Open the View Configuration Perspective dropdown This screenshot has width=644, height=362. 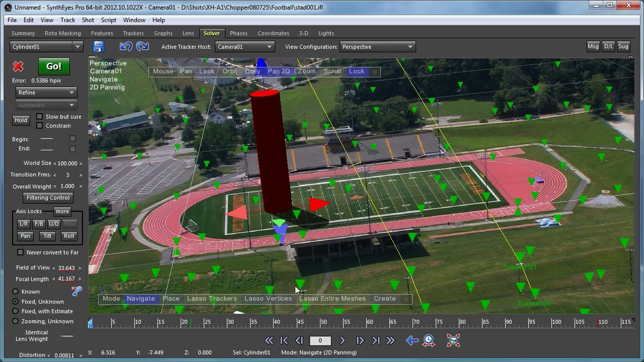377,47
